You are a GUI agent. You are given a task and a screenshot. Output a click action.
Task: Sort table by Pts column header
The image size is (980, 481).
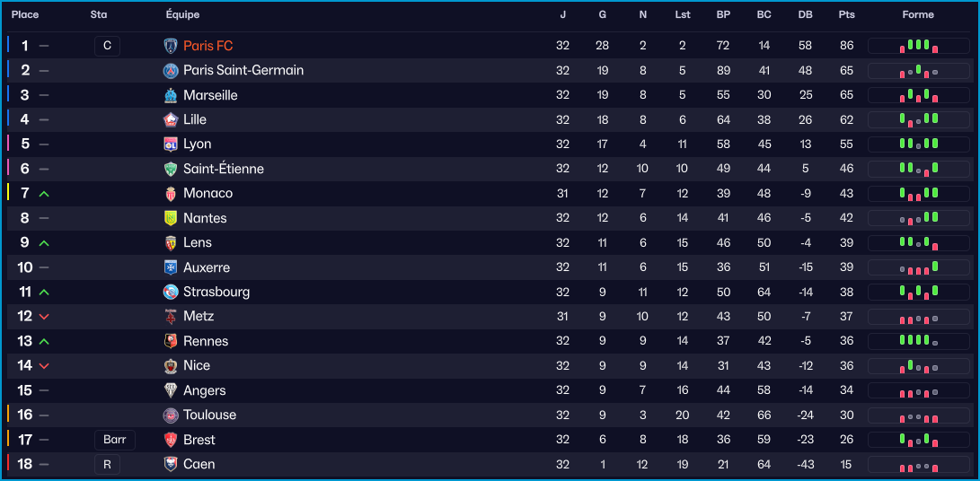846,14
